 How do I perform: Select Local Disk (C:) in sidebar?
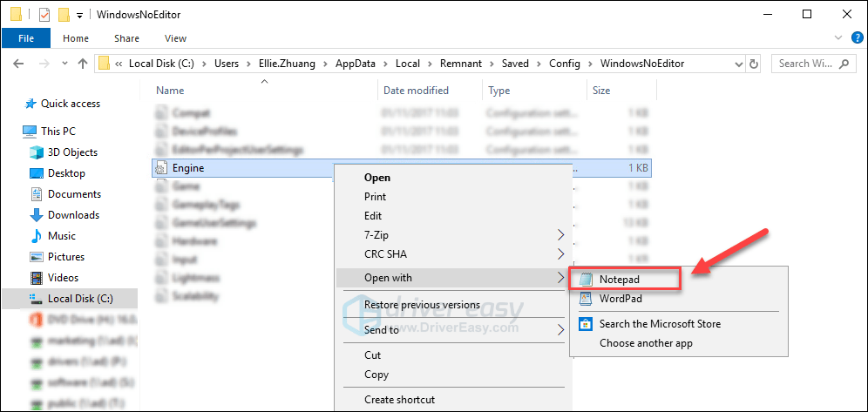pos(80,299)
